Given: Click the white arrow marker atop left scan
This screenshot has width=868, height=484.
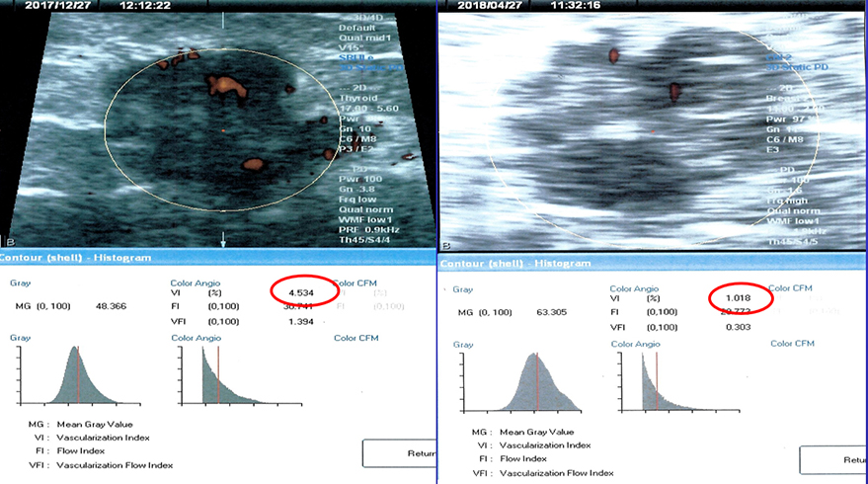Looking at the screenshot, I should [x=225, y=19].
